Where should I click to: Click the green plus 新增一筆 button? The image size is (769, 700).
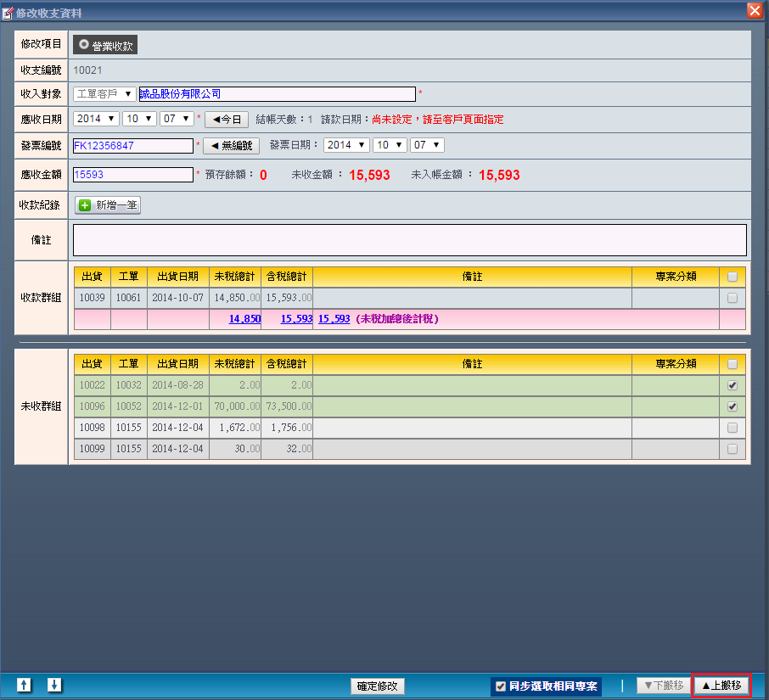tap(108, 204)
